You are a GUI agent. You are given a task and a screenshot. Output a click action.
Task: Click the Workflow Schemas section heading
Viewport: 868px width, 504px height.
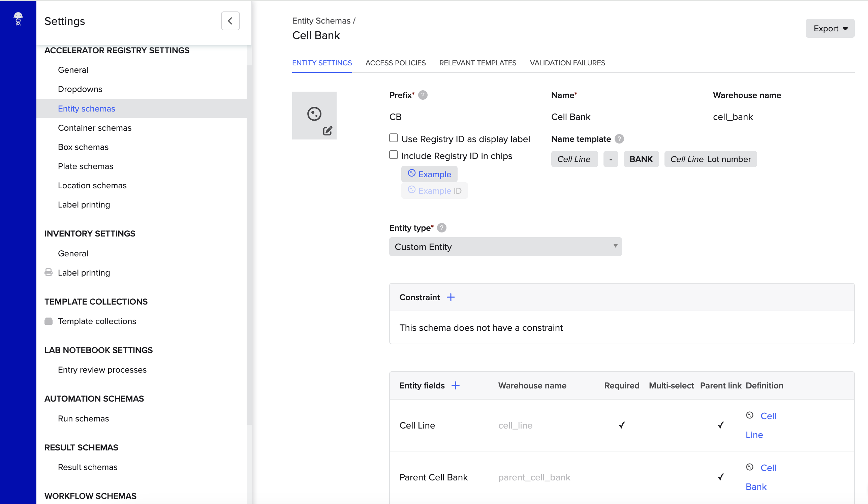click(90, 496)
